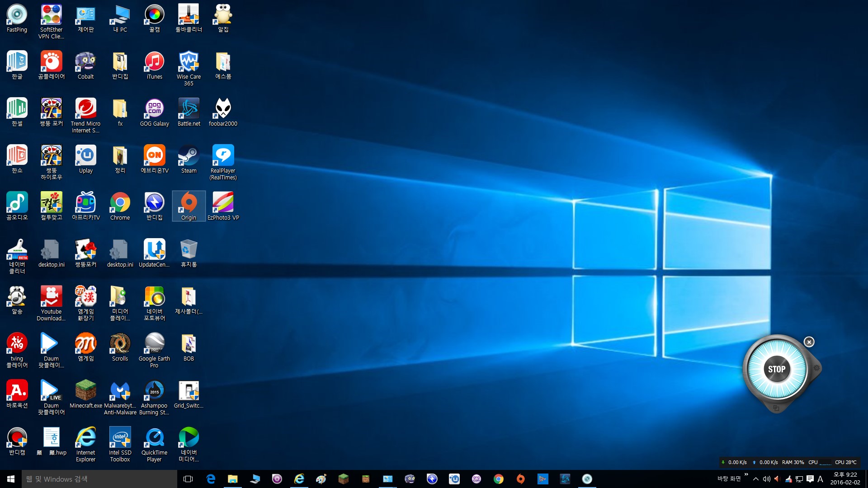Image resolution: width=868 pixels, height=488 pixels.
Task: Open QuickTime Player desktop icon
Action: pos(154,445)
